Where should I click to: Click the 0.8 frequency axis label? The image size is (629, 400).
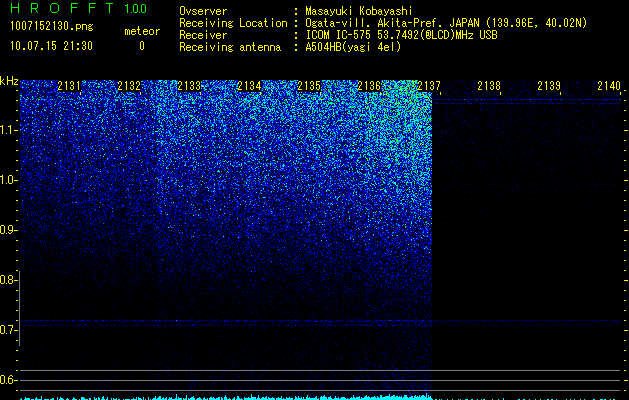(x=9, y=280)
